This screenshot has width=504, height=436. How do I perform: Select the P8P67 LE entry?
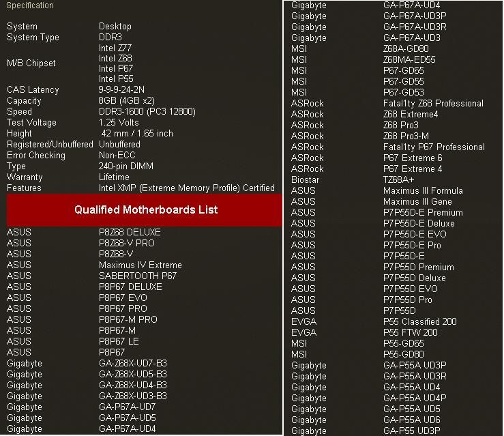point(119,342)
